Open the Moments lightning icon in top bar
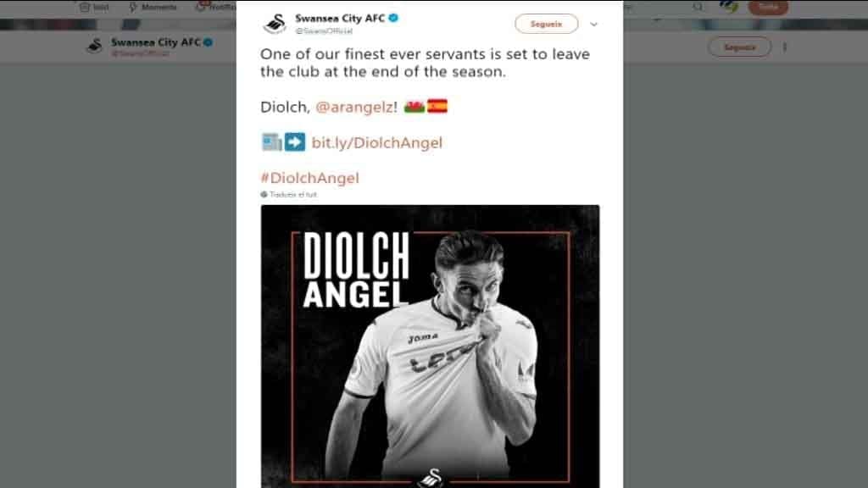 tap(132, 7)
